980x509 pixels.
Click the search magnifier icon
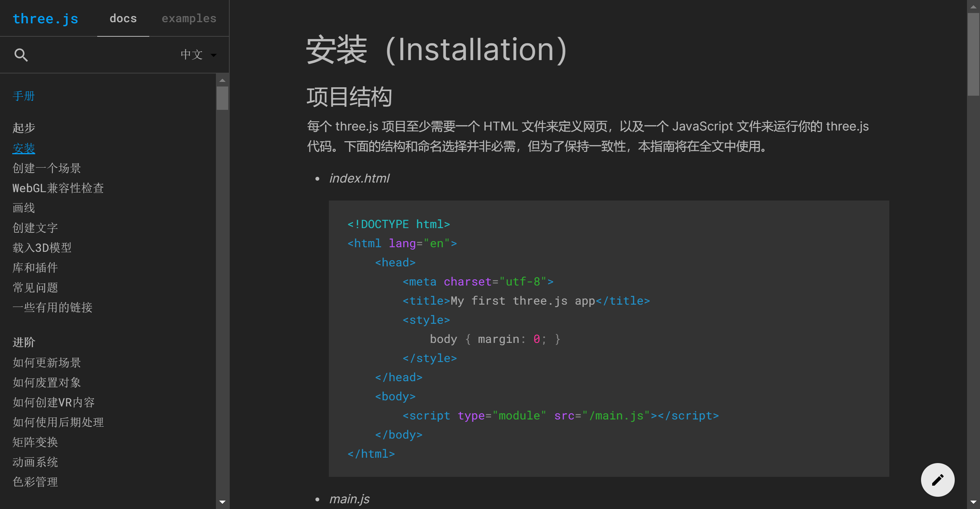21,55
